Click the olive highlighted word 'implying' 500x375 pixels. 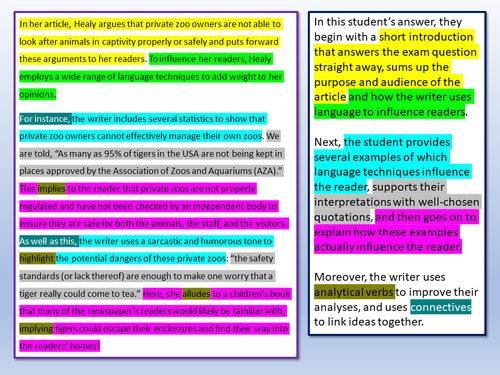pyautogui.click(x=36, y=329)
